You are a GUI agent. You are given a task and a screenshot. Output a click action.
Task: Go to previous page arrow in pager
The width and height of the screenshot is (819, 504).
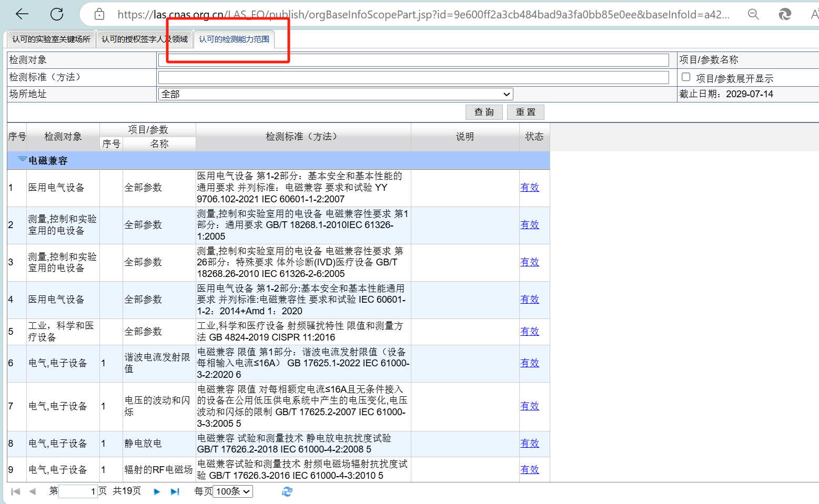pos(33,491)
